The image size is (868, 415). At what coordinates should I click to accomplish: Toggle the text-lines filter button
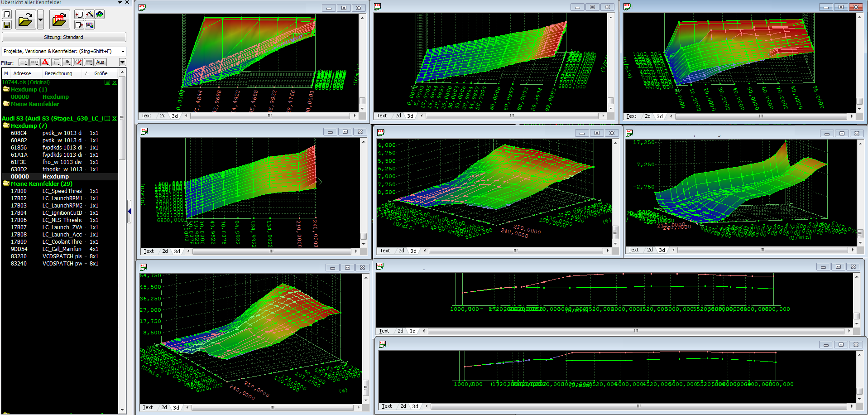click(89, 62)
